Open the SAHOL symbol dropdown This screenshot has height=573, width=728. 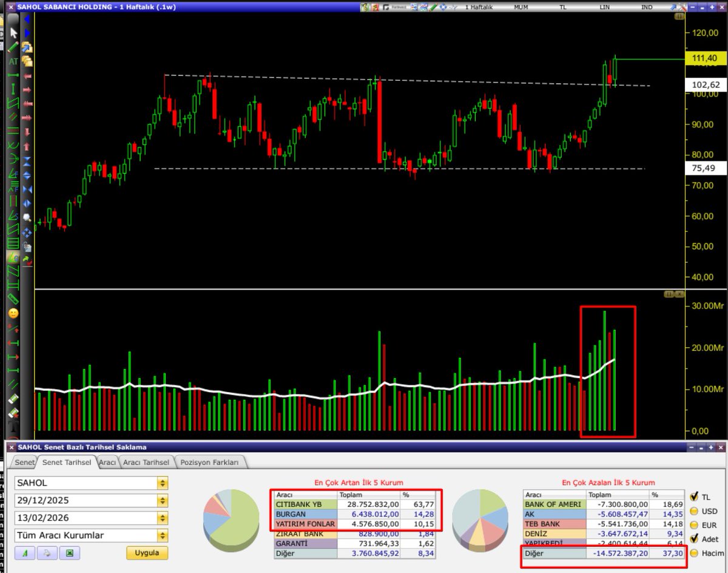point(162,483)
